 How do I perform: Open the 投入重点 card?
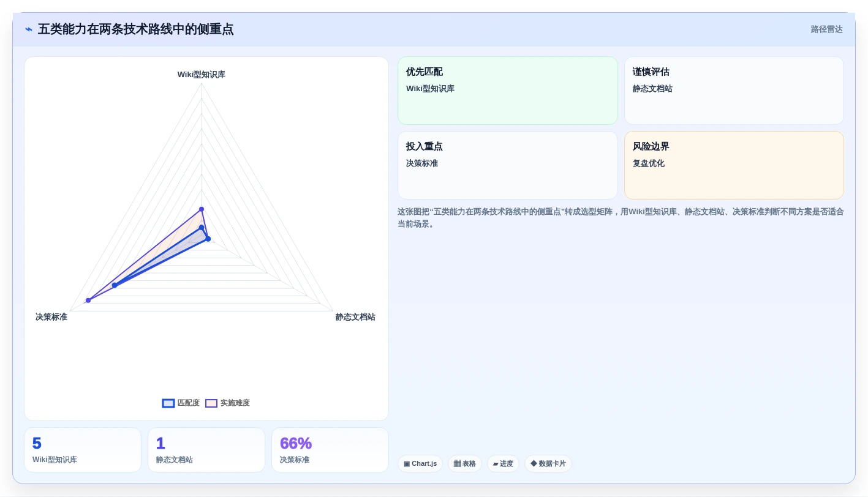[508, 165]
